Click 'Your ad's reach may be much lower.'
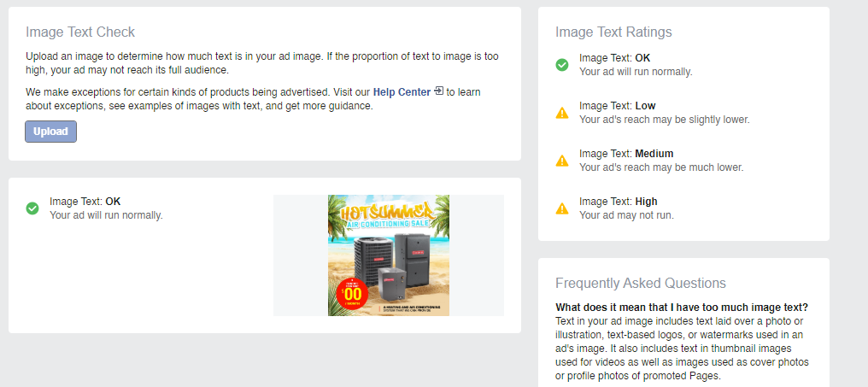The width and height of the screenshot is (868, 387). (x=661, y=167)
